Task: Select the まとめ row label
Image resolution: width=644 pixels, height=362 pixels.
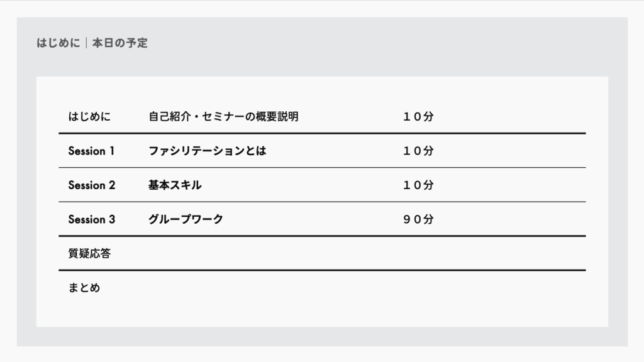Action: [x=84, y=288]
